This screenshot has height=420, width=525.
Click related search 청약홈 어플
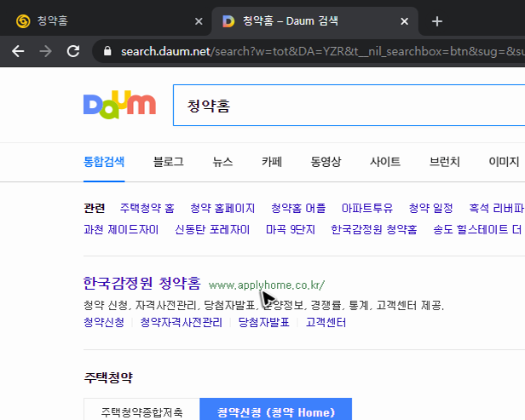click(298, 208)
